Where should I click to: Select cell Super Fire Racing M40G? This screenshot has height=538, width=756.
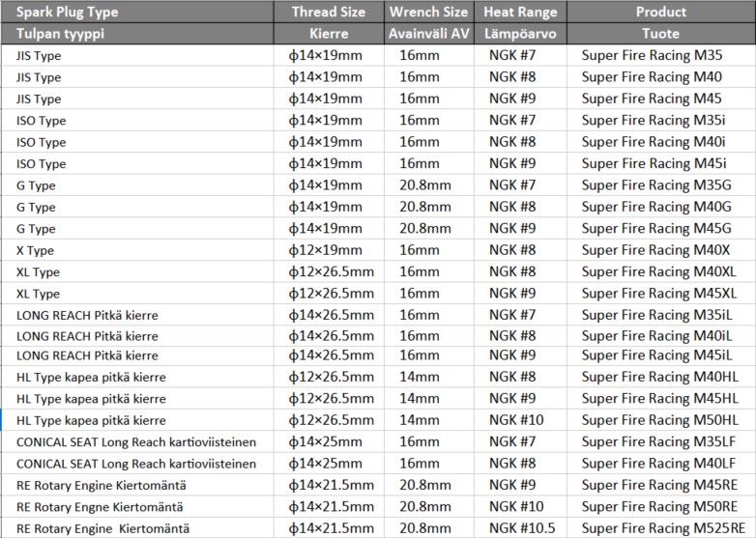point(661,207)
